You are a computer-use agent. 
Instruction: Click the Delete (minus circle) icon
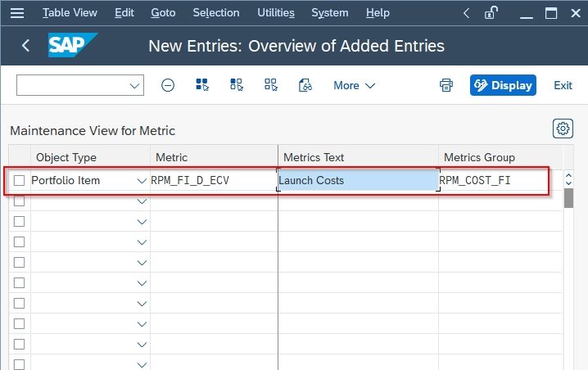point(168,85)
